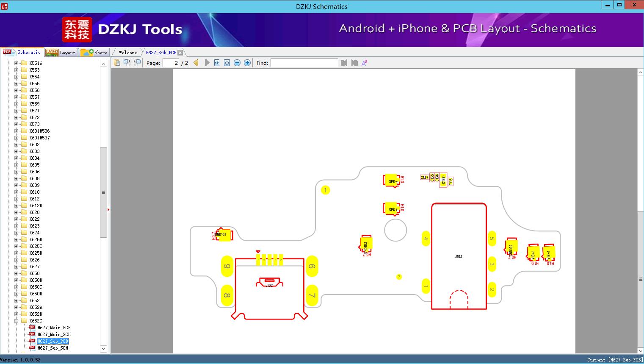Select the X625C folder
Viewport: 644px width, 364px height.
[x=36, y=246]
